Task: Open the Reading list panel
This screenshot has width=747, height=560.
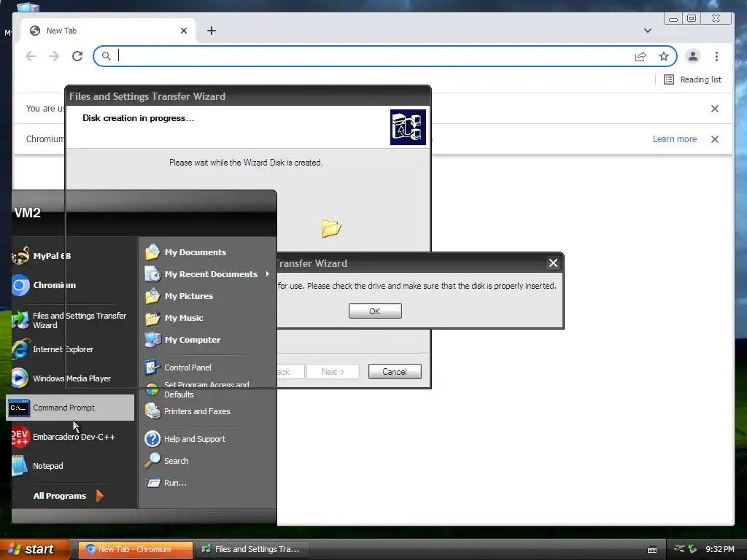Action: (693, 79)
